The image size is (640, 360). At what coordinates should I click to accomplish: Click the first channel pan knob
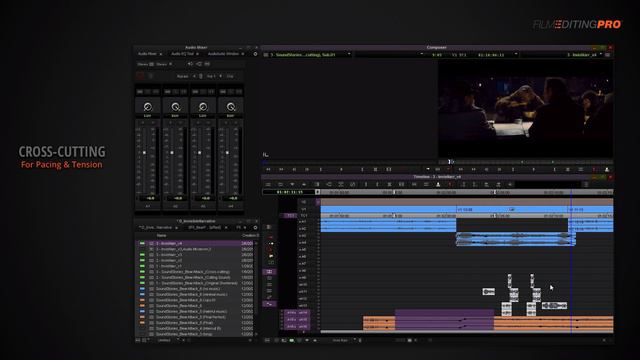(x=148, y=107)
